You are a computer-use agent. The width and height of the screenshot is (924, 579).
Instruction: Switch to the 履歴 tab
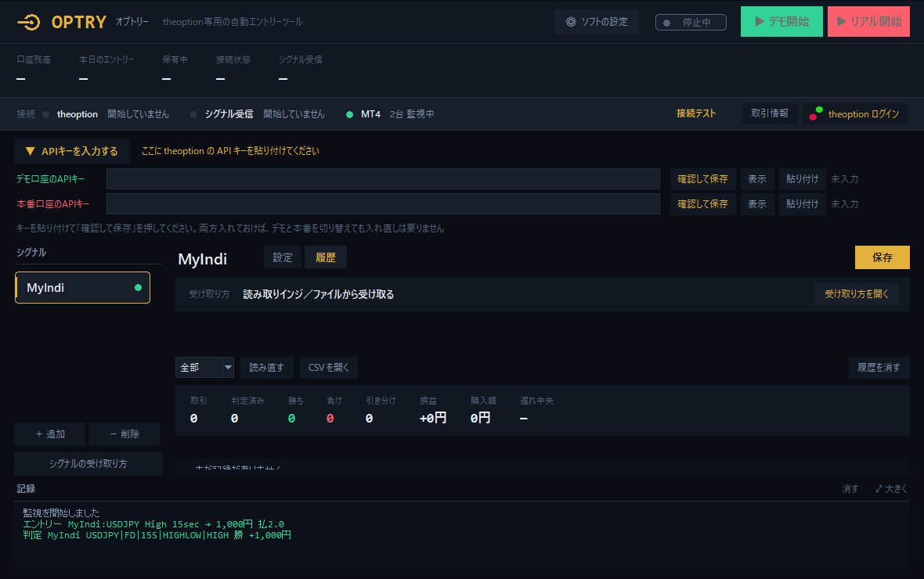pyautogui.click(x=325, y=257)
